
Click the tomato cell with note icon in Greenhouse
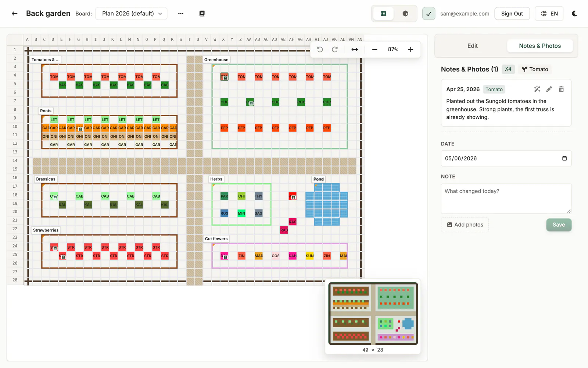(224, 77)
